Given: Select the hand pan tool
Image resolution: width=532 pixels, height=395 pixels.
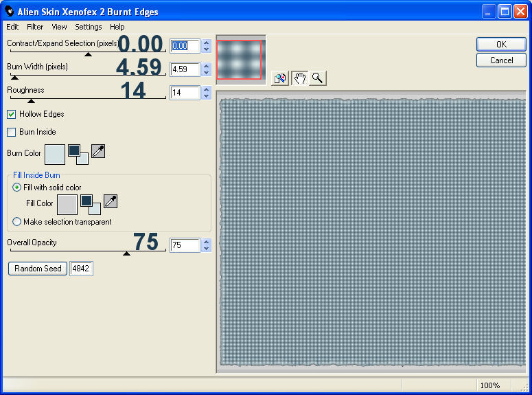Looking at the screenshot, I should (x=300, y=78).
